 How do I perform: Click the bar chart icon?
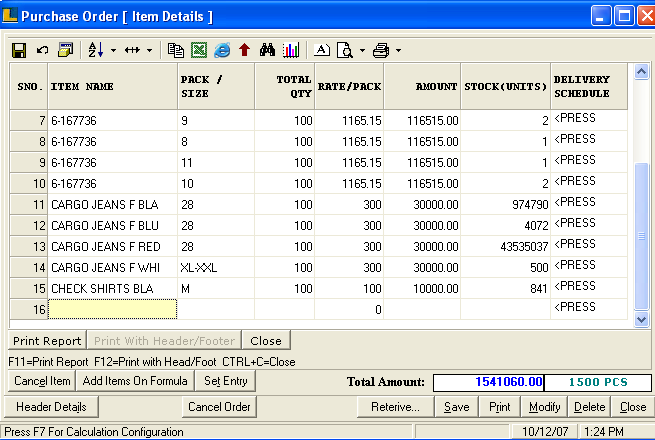(x=291, y=50)
